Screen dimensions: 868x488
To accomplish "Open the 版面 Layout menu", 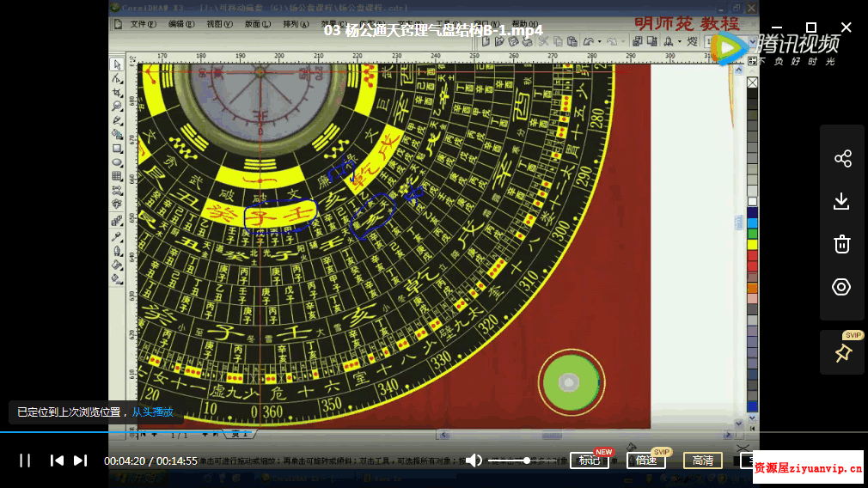I will tap(258, 24).
